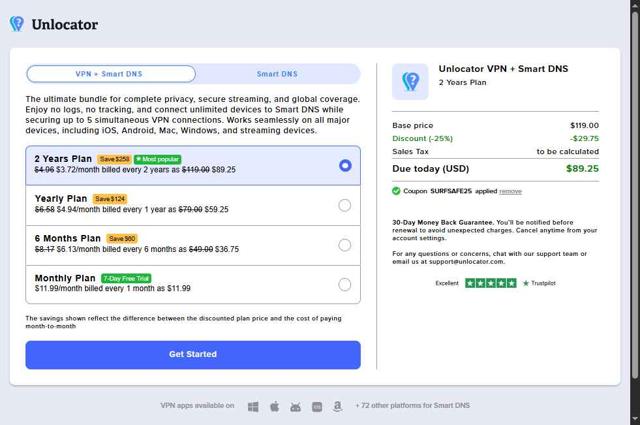Click the Trustpilot five-star rating badge
Viewport: 640px width, 425px height.
[491, 283]
